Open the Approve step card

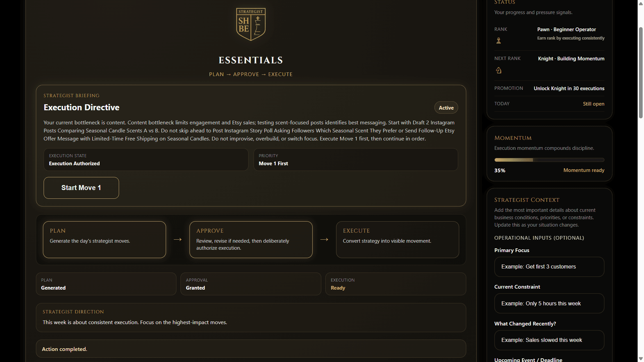pos(251,240)
